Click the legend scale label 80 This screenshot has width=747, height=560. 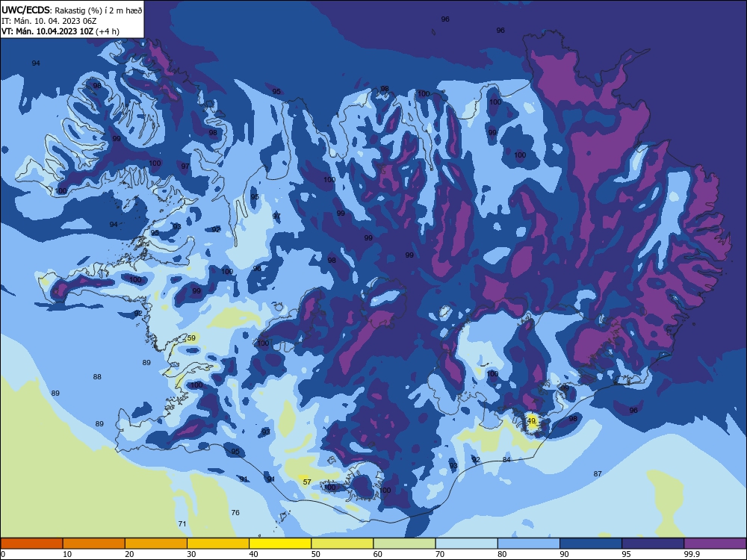coord(502,554)
